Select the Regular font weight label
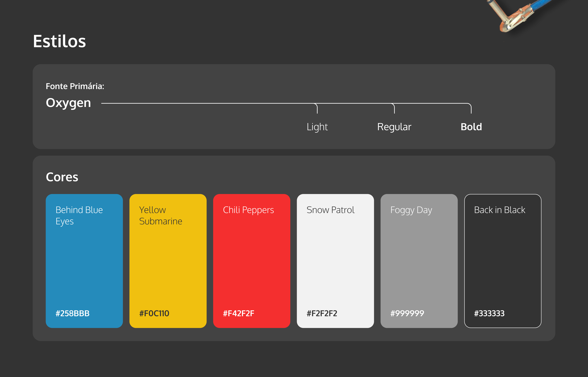588x377 pixels. click(394, 127)
